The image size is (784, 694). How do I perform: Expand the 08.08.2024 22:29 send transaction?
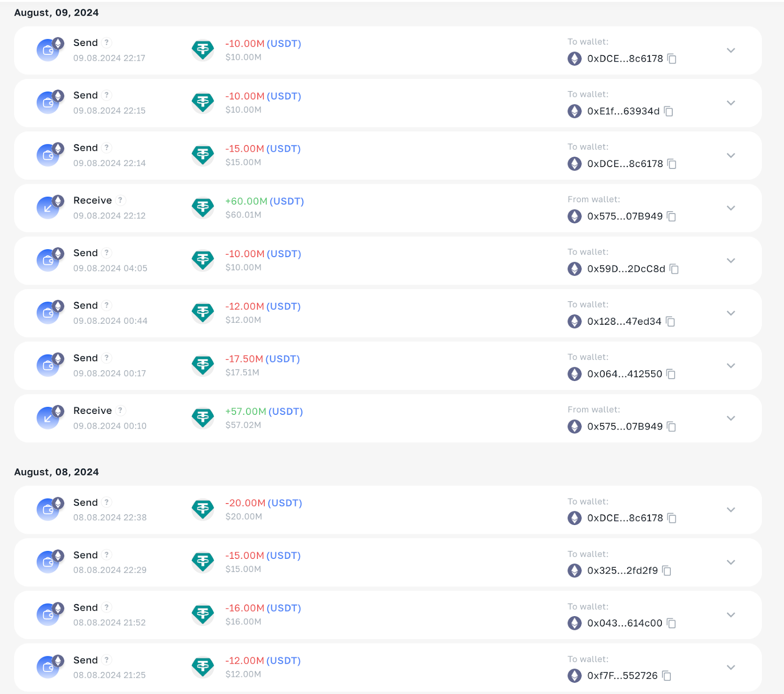click(x=731, y=562)
